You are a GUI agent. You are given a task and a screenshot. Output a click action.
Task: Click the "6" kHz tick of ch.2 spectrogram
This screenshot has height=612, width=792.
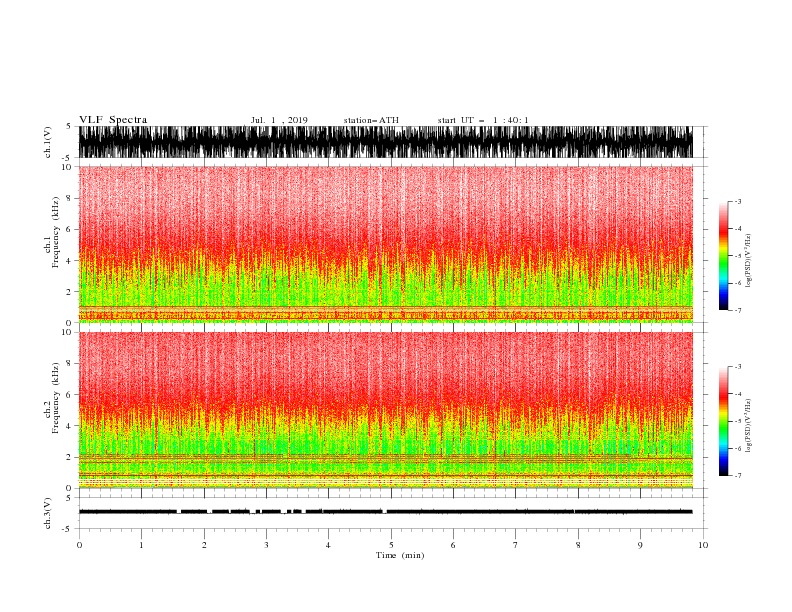[69, 394]
